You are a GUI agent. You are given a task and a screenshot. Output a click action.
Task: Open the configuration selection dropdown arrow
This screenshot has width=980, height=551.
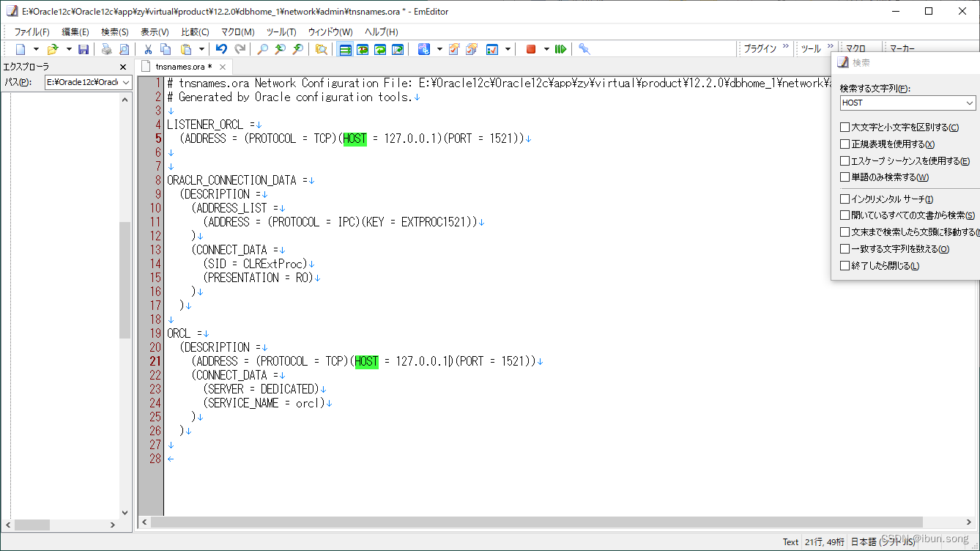coord(440,49)
